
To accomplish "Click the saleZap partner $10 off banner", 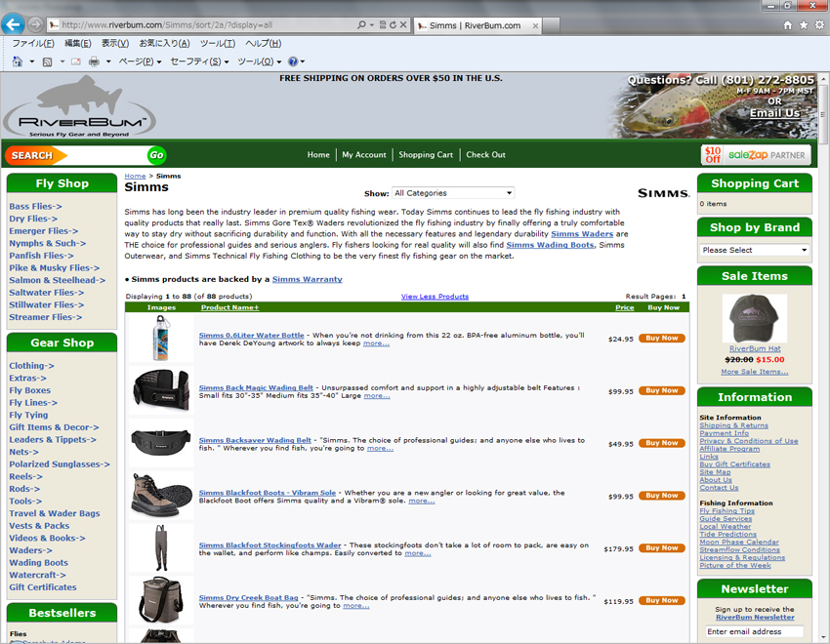I will [x=756, y=155].
